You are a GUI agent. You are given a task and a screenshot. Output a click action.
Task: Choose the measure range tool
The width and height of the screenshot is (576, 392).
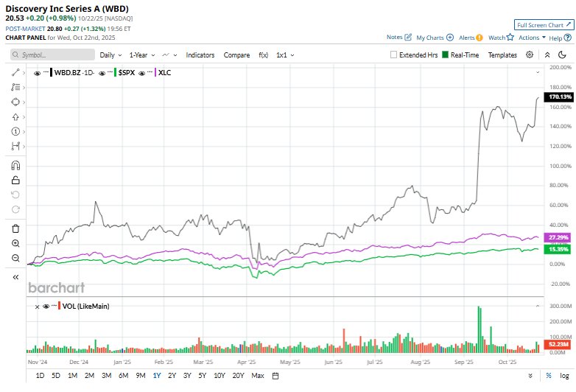coord(15,146)
